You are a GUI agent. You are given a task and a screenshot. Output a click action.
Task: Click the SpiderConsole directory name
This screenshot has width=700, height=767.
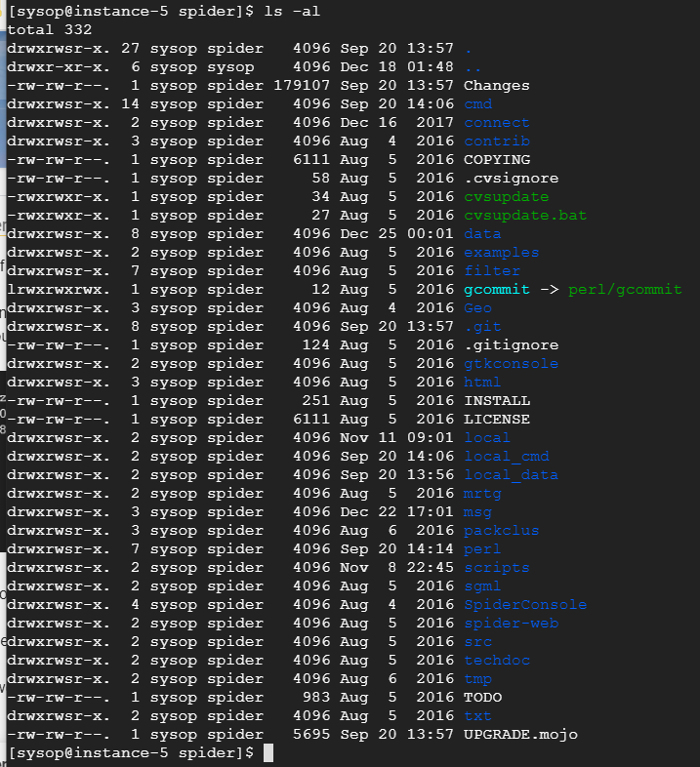[x=524, y=605]
